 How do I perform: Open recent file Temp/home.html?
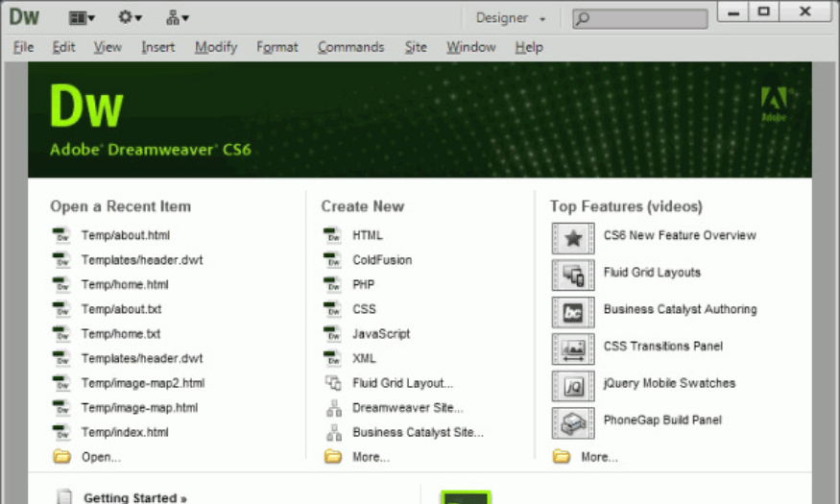pyautogui.click(x=125, y=284)
